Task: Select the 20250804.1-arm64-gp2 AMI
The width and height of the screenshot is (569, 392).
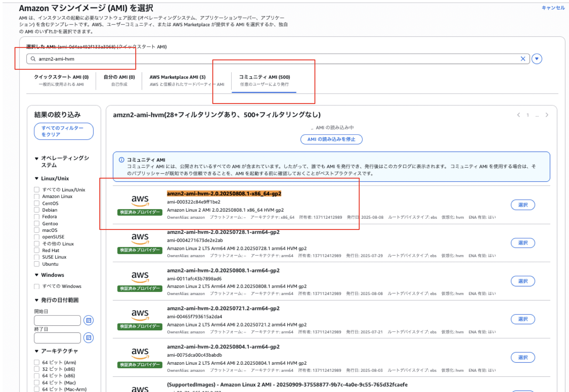Action: click(x=523, y=357)
